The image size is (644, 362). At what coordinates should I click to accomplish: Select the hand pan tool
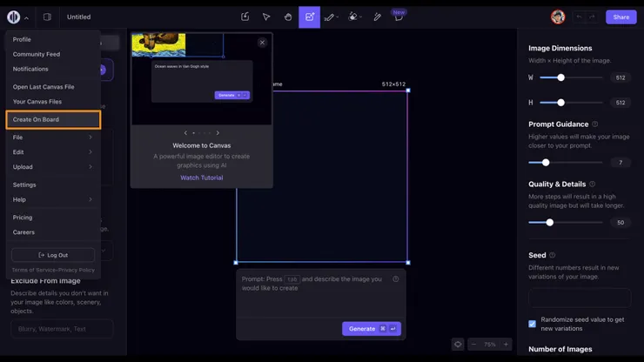click(288, 17)
